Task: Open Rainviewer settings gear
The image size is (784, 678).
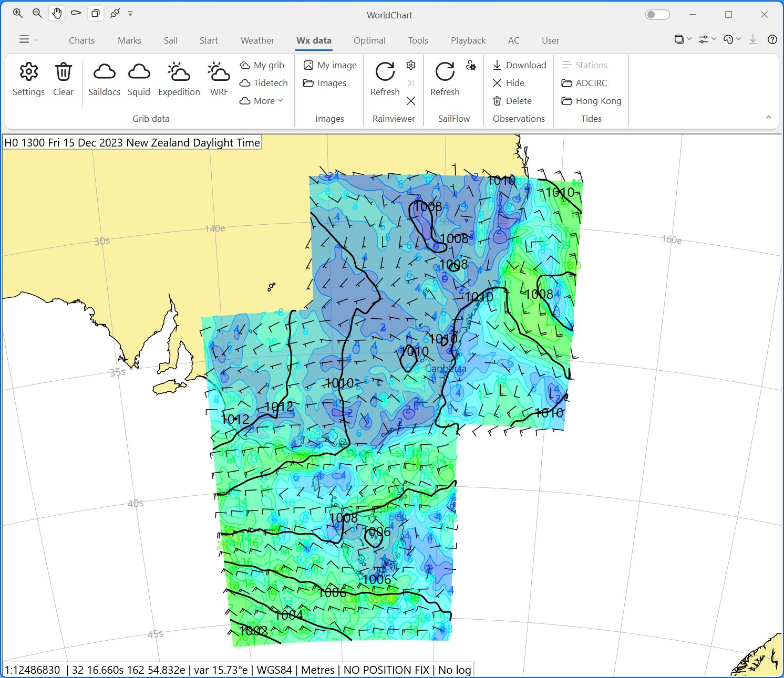Action: tap(411, 65)
